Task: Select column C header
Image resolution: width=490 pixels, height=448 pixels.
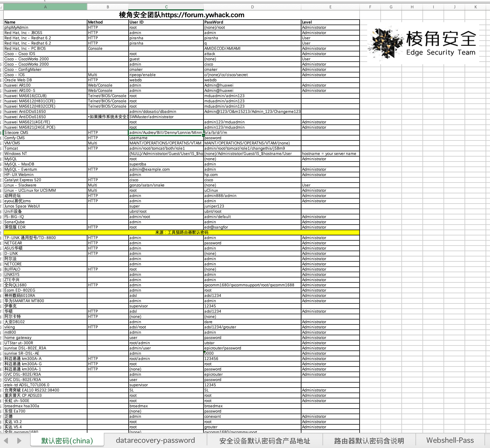Action: [x=166, y=7]
